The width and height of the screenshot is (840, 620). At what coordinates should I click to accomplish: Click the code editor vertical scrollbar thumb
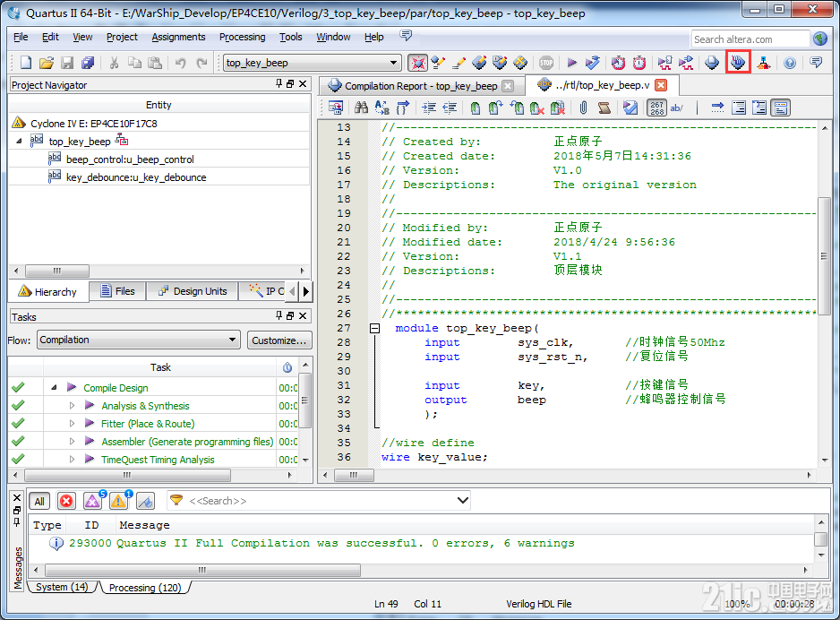824,255
